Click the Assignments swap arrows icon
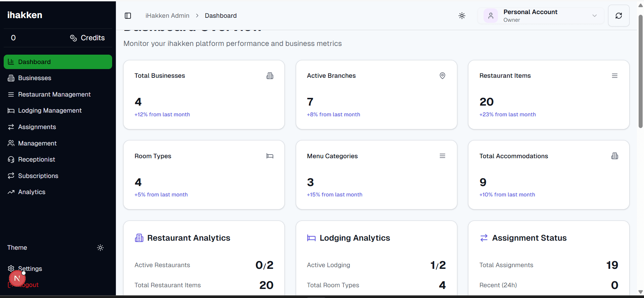 11,127
